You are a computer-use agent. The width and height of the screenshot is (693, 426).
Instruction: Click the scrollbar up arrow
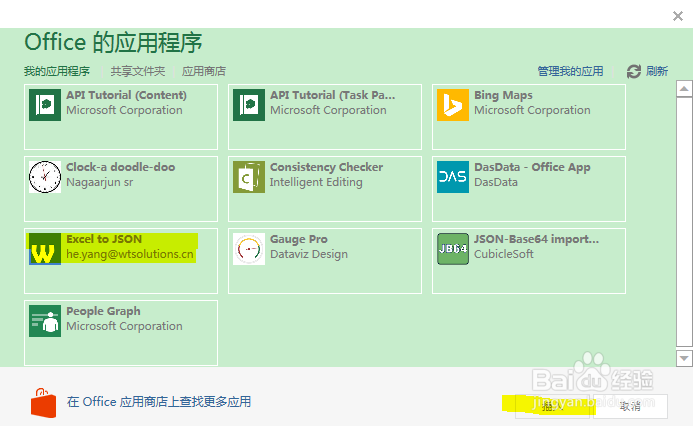click(x=684, y=89)
